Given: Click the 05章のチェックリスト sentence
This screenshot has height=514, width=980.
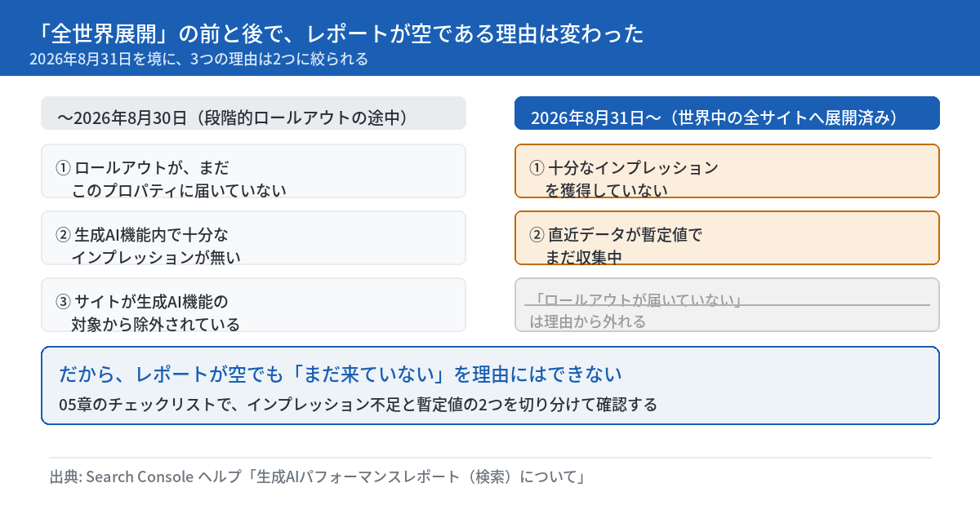Looking at the screenshot, I should [x=358, y=405].
